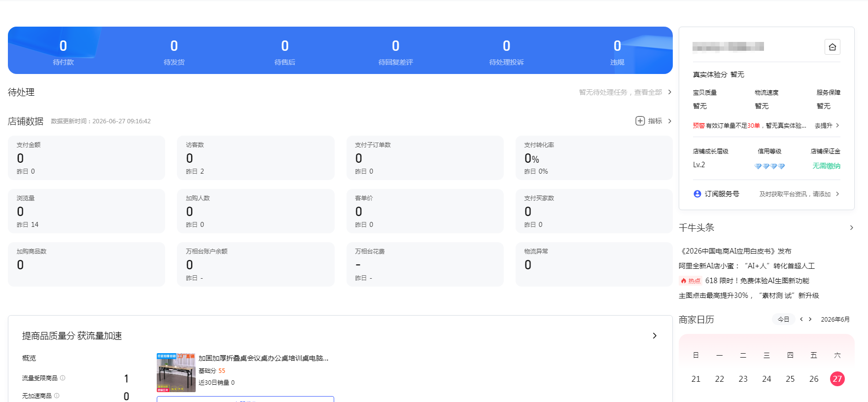Open the shop home icon
The width and height of the screenshot is (868, 402).
[x=833, y=47]
